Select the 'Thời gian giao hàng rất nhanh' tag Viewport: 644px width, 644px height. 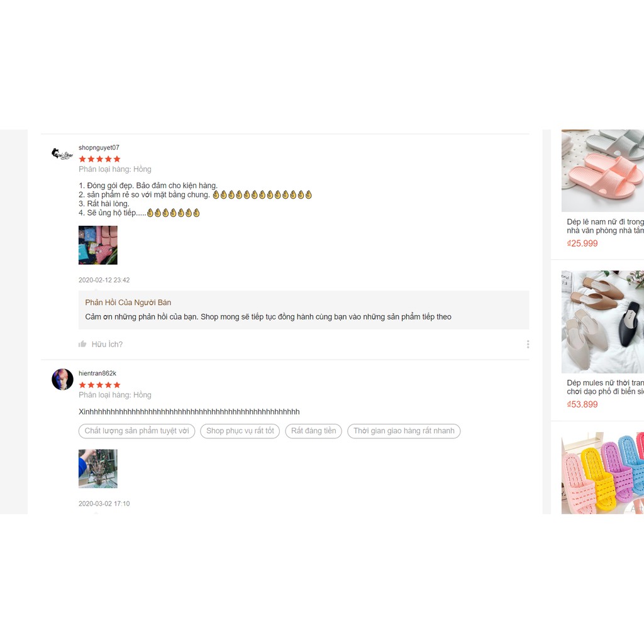pos(404,431)
